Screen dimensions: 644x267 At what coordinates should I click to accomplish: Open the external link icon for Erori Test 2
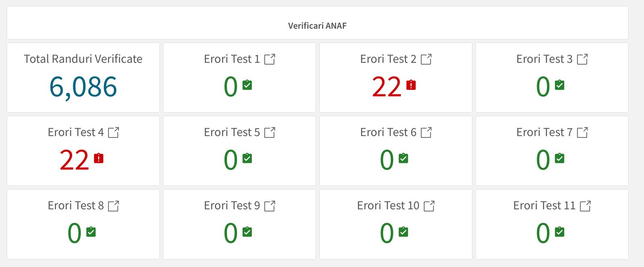(x=426, y=59)
